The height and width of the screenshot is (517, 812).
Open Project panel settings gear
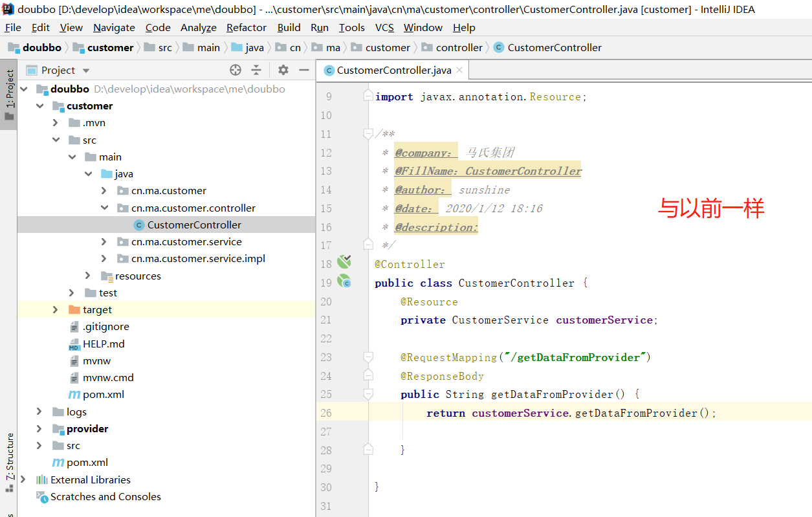coord(283,70)
